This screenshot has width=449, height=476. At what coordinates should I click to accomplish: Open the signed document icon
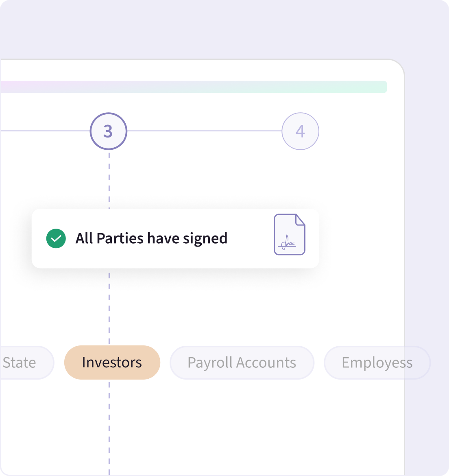pos(289,235)
